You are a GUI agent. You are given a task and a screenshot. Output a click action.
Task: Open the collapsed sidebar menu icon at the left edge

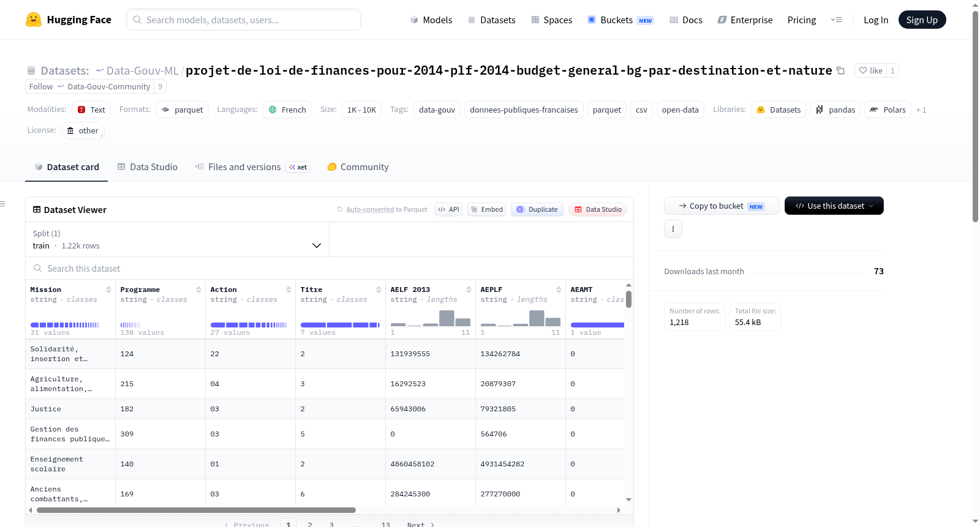pyautogui.click(x=3, y=204)
